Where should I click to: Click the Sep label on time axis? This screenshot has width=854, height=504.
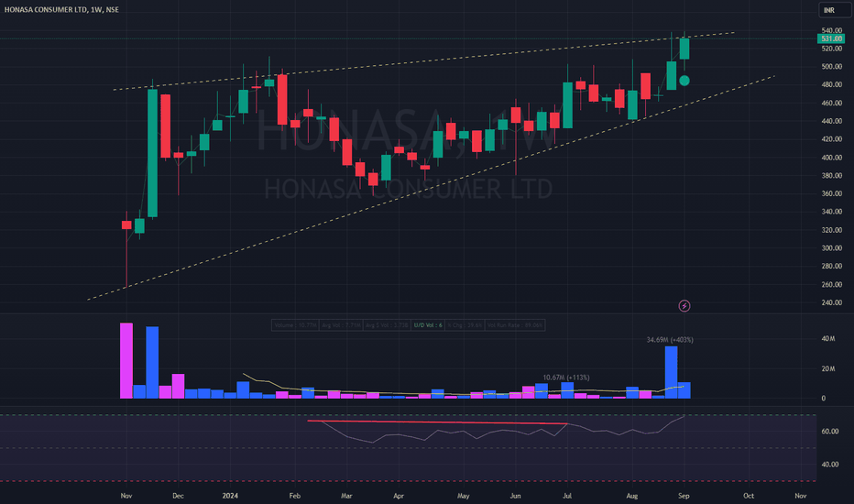(684, 495)
